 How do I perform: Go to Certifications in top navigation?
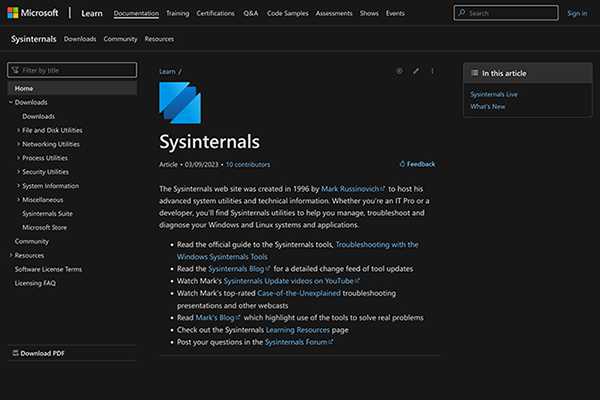pos(215,13)
